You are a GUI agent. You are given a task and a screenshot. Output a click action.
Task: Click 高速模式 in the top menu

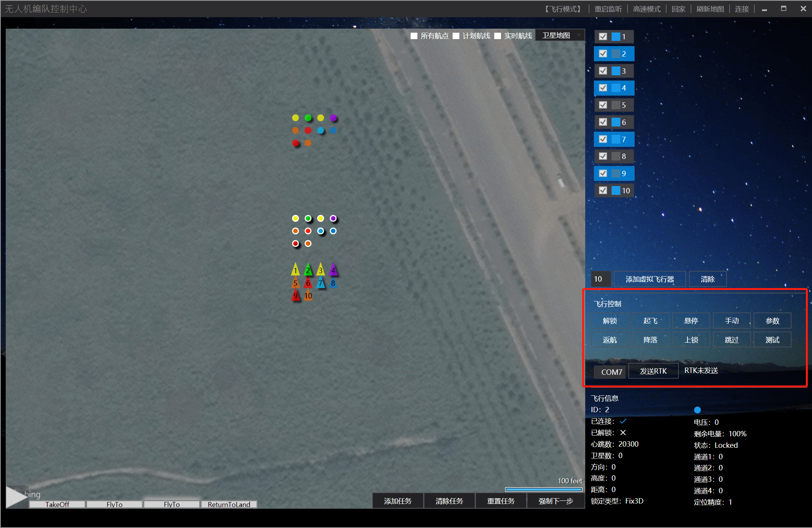click(x=647, y=9)
